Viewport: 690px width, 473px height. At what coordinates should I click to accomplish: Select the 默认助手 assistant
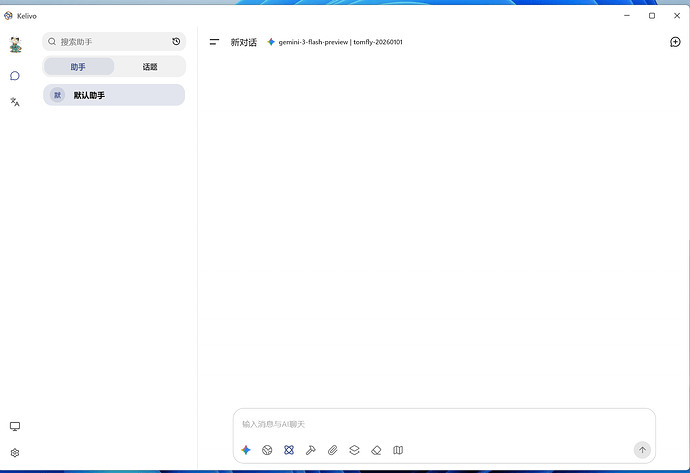[114, 95]
